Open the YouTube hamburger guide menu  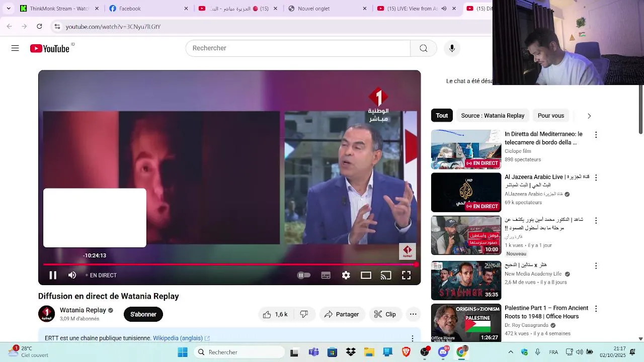point(15,48)
